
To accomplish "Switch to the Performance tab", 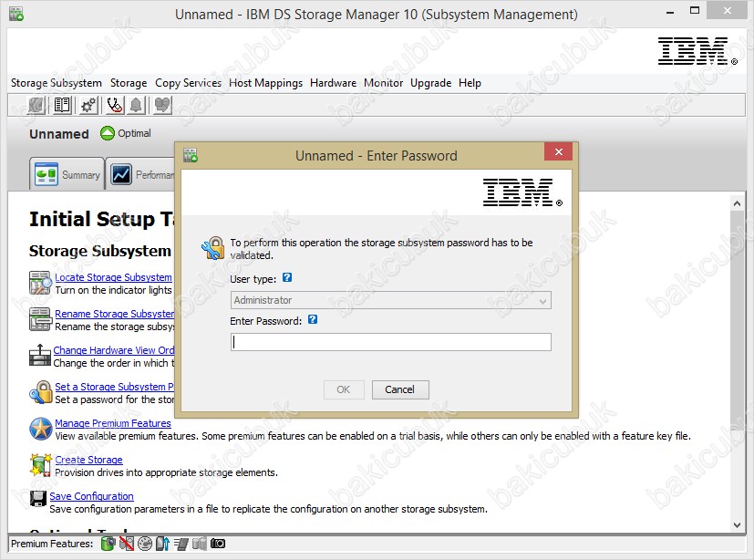I will [140, 174].
